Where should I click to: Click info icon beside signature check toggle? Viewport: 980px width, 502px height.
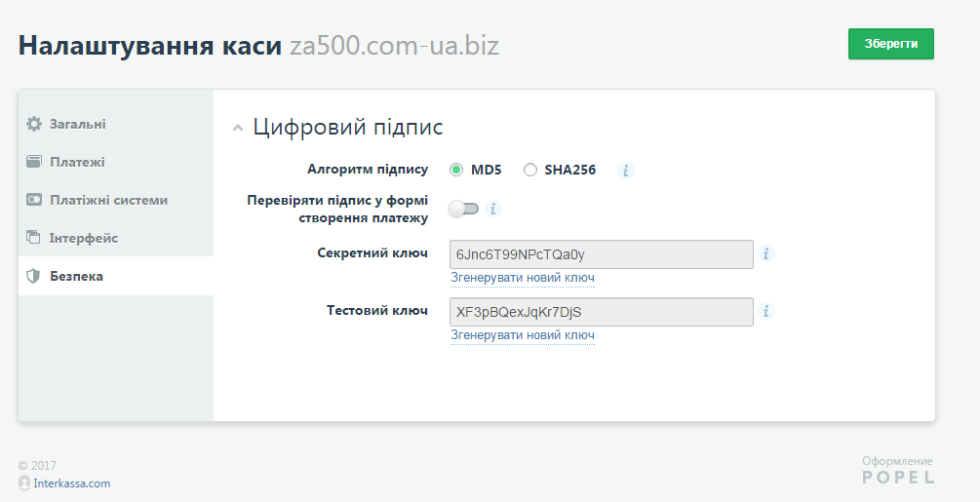(x=493, y=209)
